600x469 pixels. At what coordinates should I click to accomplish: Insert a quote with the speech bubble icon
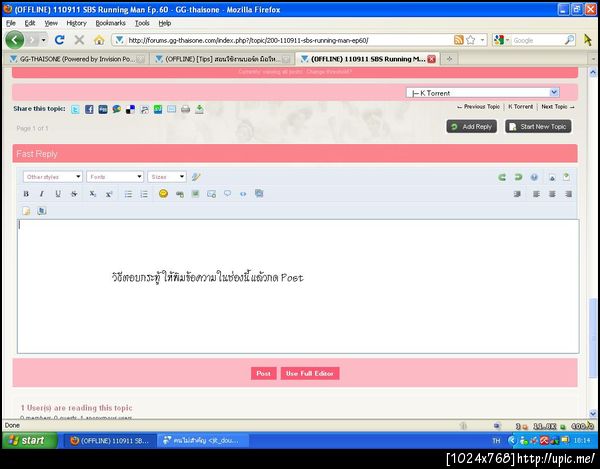227,194
